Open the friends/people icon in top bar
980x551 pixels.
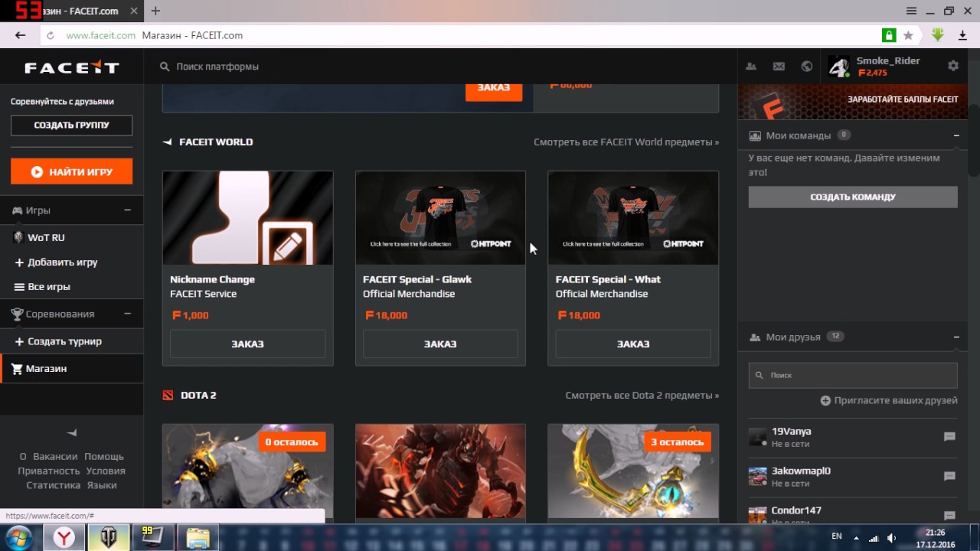pos(751,67)
